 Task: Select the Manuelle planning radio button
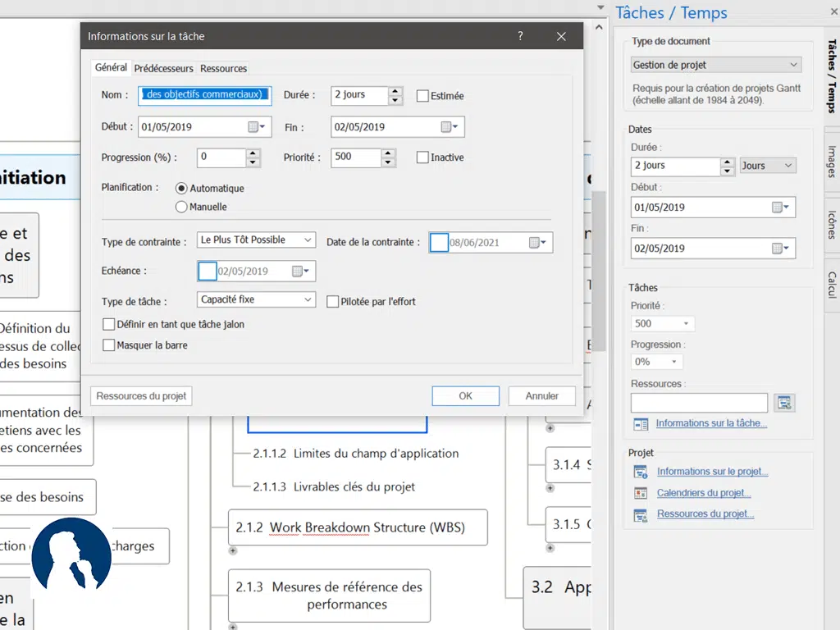coord(181,208)
